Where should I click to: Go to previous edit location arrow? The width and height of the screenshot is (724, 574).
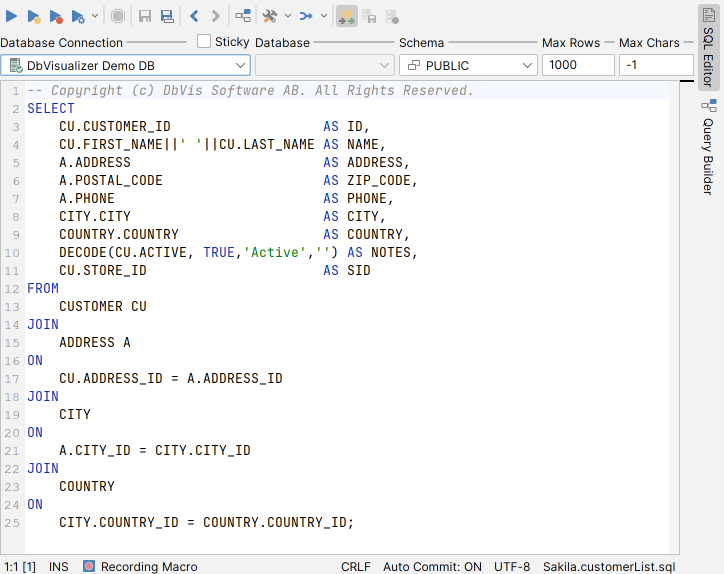(x=194, y=16)
